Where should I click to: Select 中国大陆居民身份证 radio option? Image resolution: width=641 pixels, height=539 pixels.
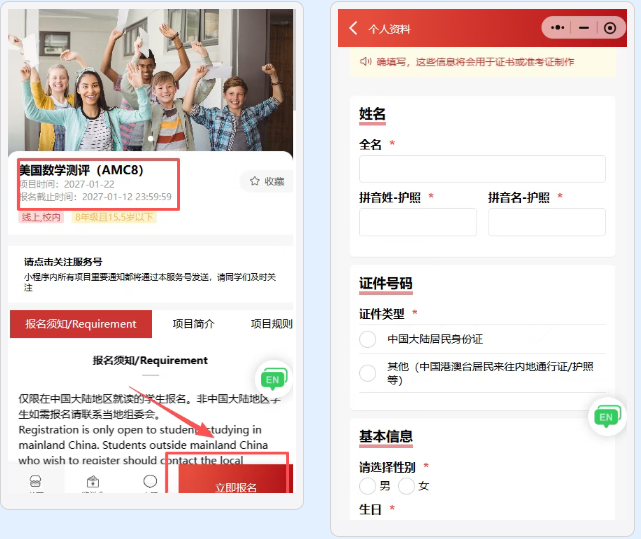[x=368, y=339]
